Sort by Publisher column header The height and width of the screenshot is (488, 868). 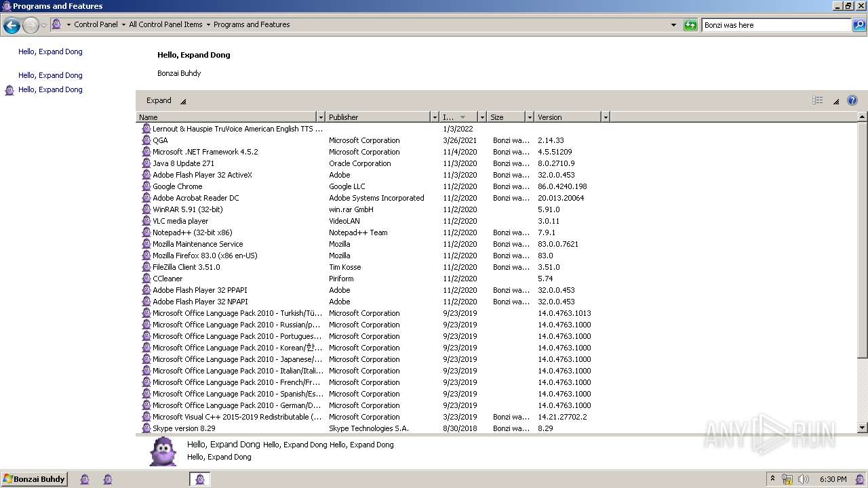pyautogui.click(x=378, y=117)
